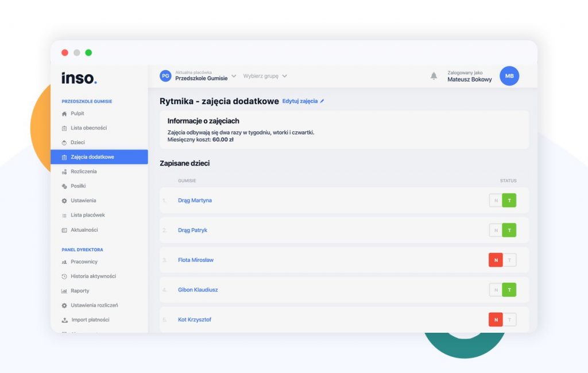Open the Mateusz Bokowy account menu
Viewport: 588px width, 373px height.
(469, 79)
